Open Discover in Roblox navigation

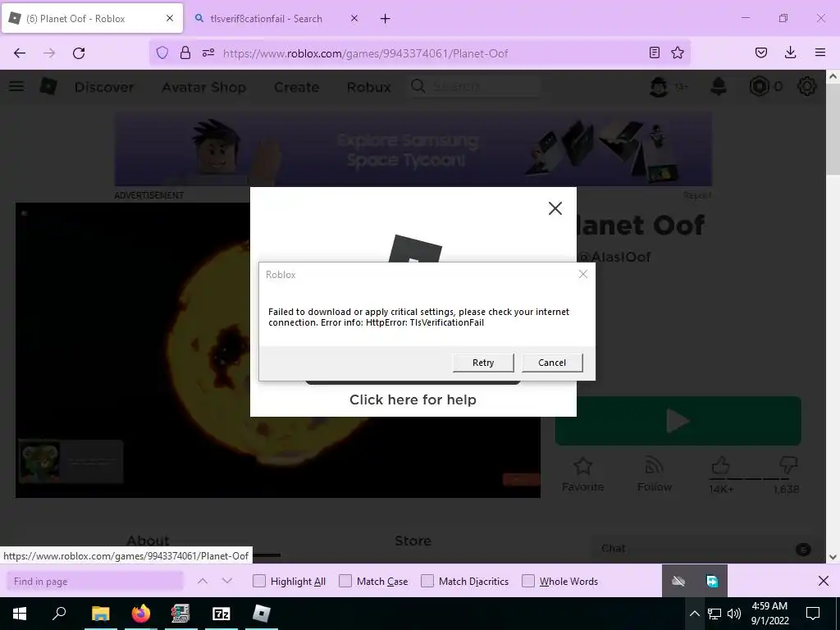104,87
